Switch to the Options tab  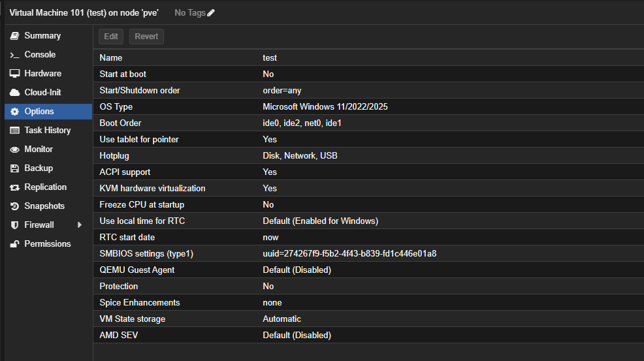(39, 112)
